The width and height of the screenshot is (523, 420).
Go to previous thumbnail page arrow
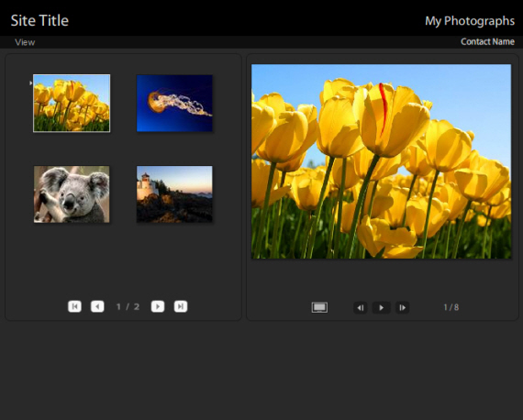97,306
